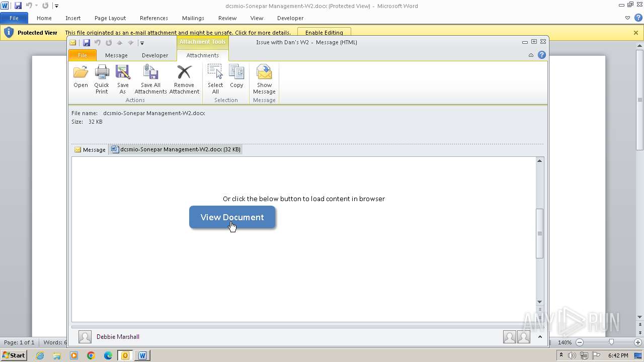Open Word Mailings tab

coord(193,18)
